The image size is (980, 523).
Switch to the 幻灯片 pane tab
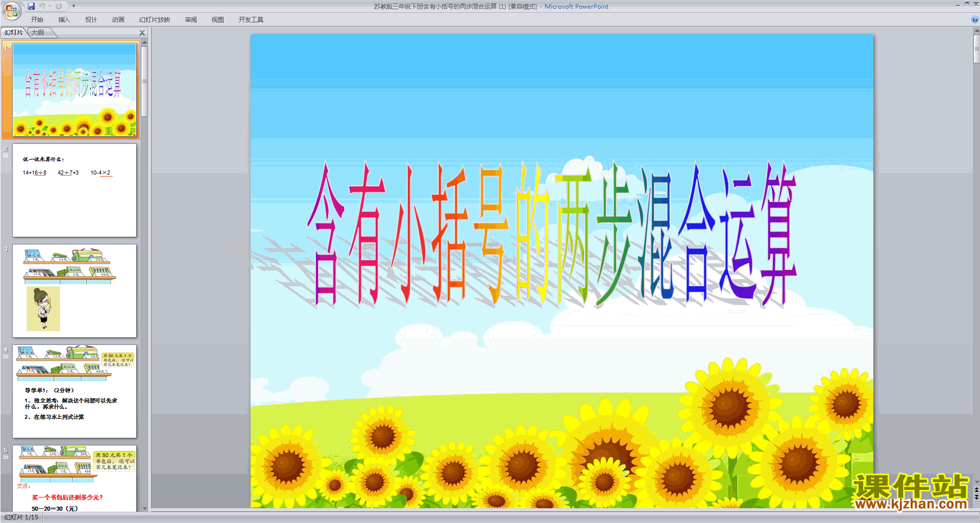click(14, 33)
